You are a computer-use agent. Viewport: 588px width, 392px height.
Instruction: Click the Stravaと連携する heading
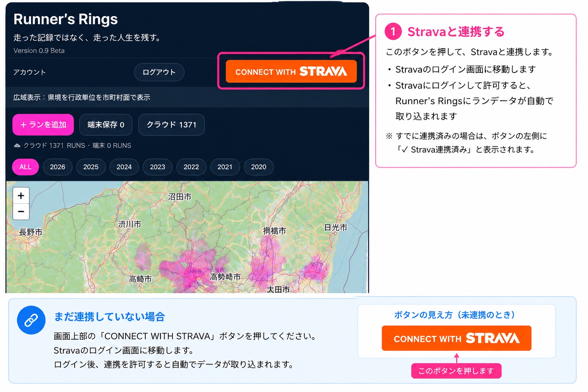point(456,31)
